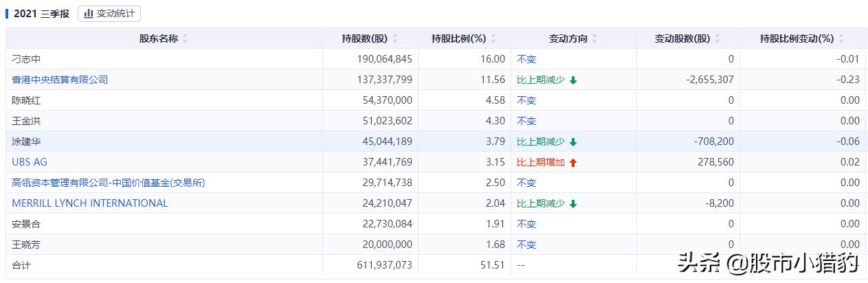Viewport: 868px width, 283px height.
Task: Click green down arrow in 香港中央结算 row
Action: click(x=573, y=80)
